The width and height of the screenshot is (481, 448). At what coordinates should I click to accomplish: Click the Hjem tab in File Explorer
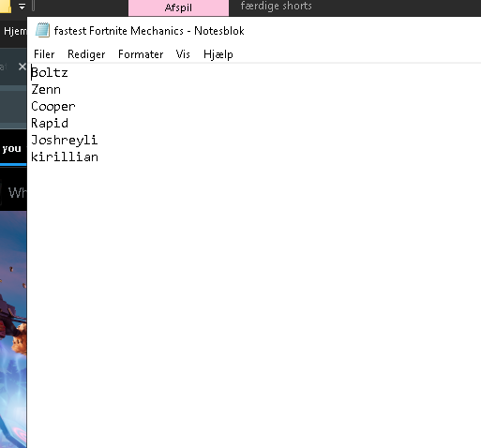[x=15, y=31]
